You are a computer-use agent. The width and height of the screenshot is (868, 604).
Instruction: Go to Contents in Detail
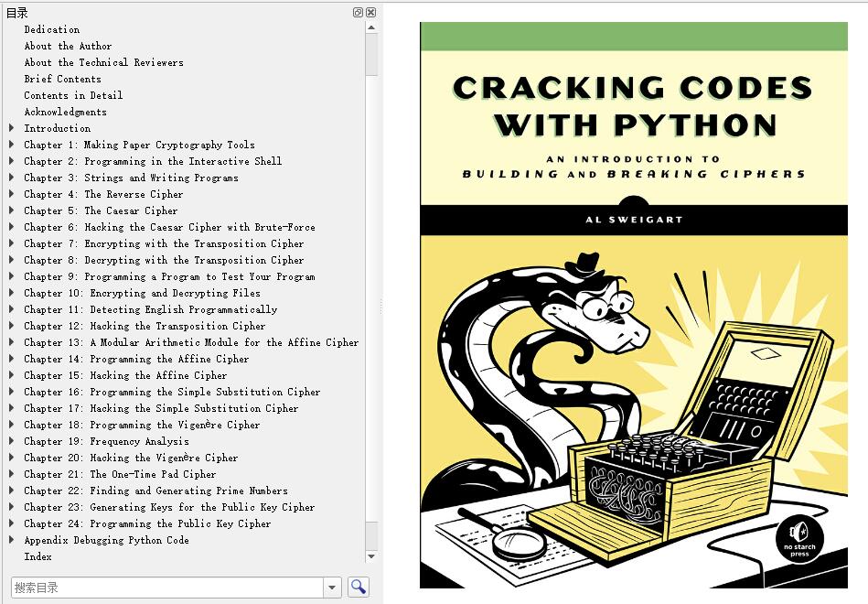click(x=73, y=95)
